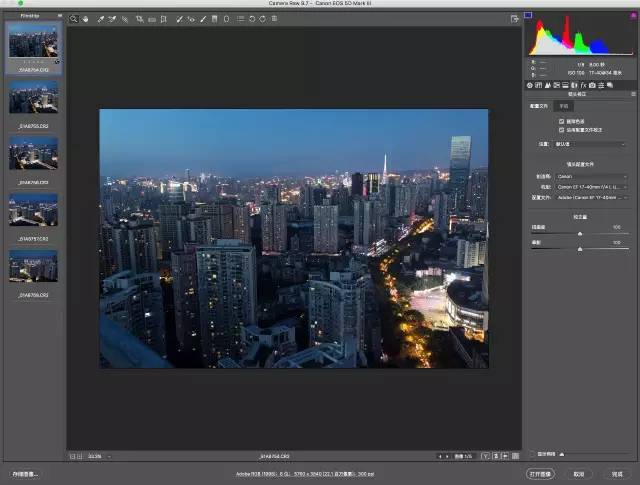Image resolution: width=640 pixels, height=485 pixels.
Task: Select the Zoom tool in the toolbar
Action: (74, 19)
